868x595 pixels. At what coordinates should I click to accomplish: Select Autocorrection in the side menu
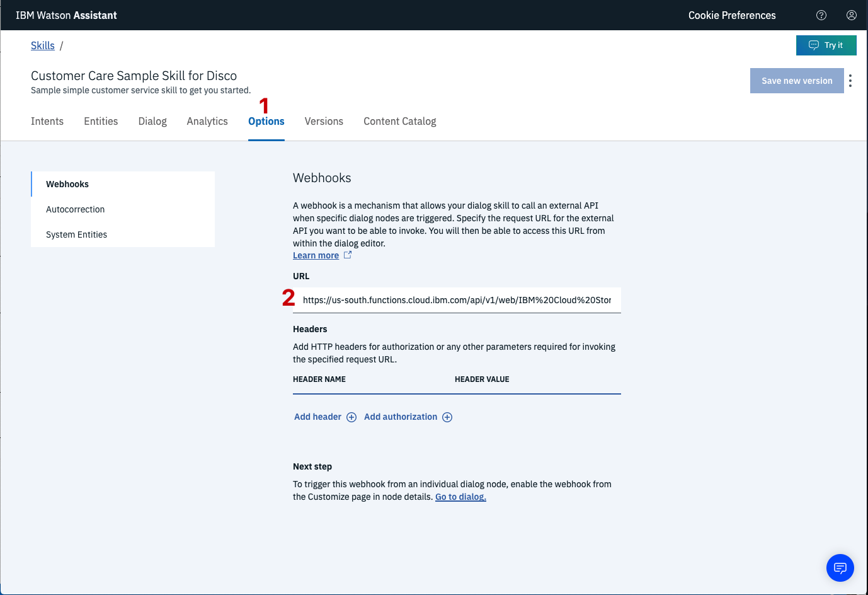tap(123, 209)
